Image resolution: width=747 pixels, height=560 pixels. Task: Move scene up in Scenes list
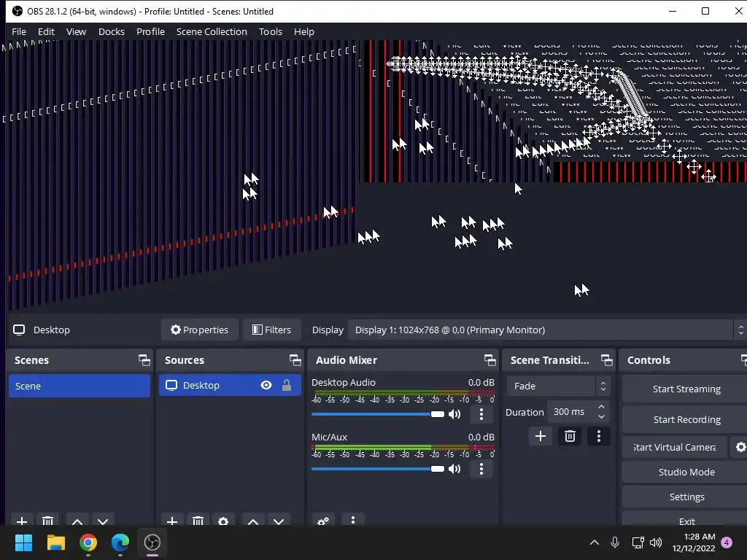[x=77, y=521]
